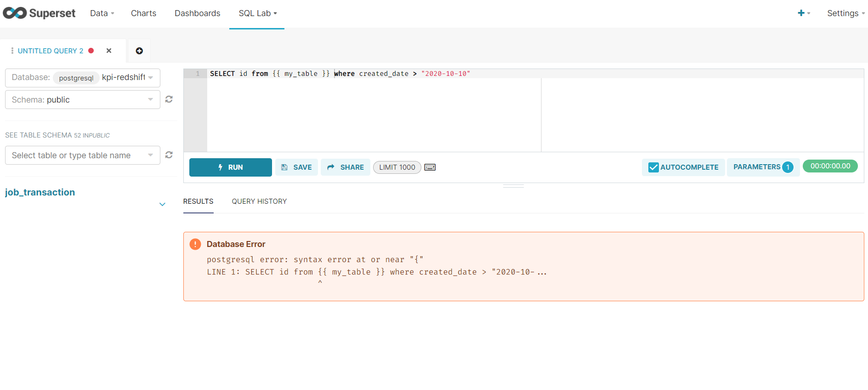This screenshot has width=868, height=390.
Task: Open Settings dropdown
Action: click(x=846, y=13)
